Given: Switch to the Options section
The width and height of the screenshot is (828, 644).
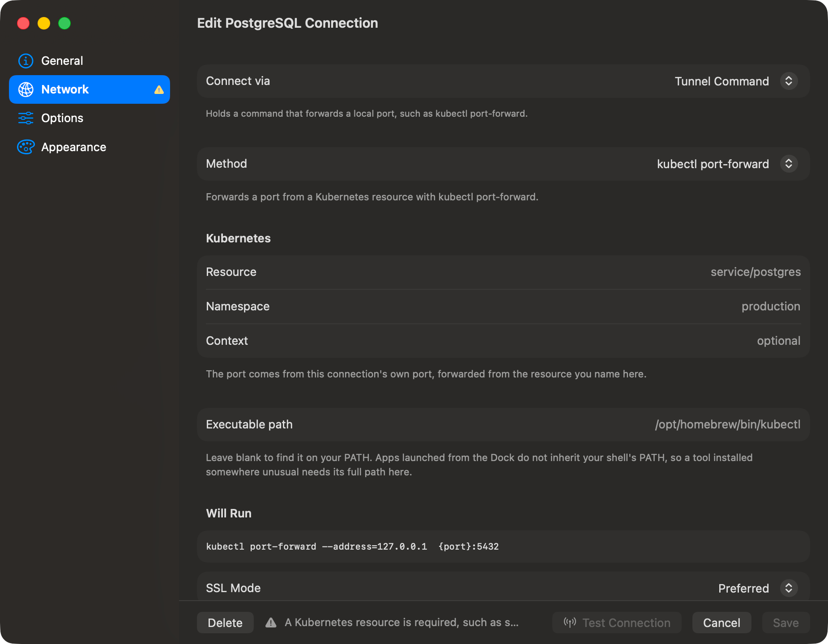Looking at the screenshot, I should (90, 118).
